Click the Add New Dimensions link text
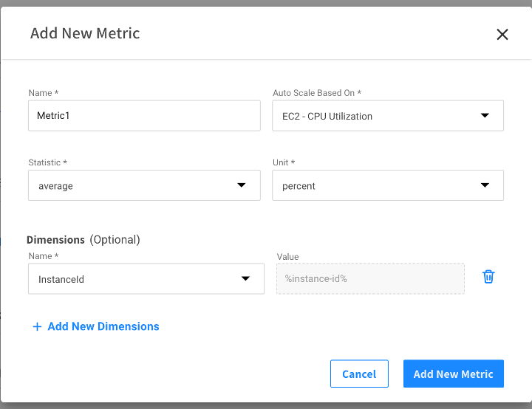 point(103,326)
